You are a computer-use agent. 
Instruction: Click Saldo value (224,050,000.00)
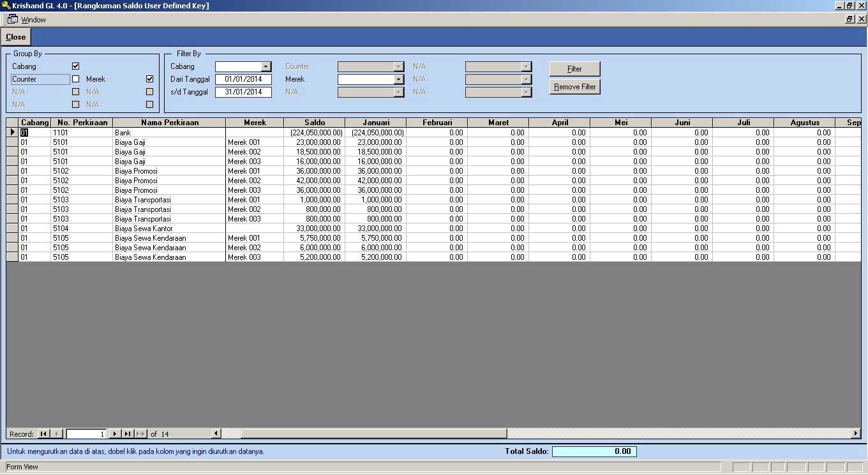point(315,133)
